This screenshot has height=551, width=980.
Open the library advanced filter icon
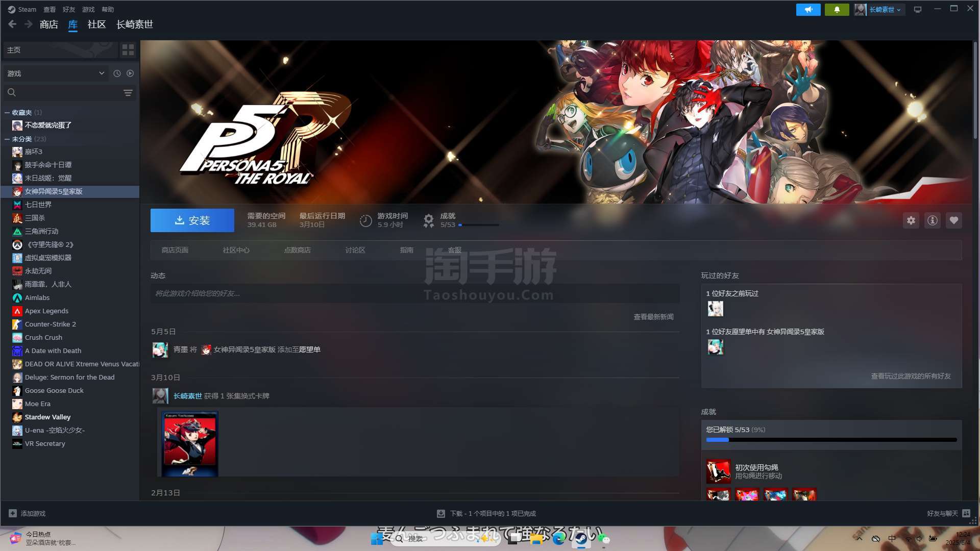click(128, 92)
